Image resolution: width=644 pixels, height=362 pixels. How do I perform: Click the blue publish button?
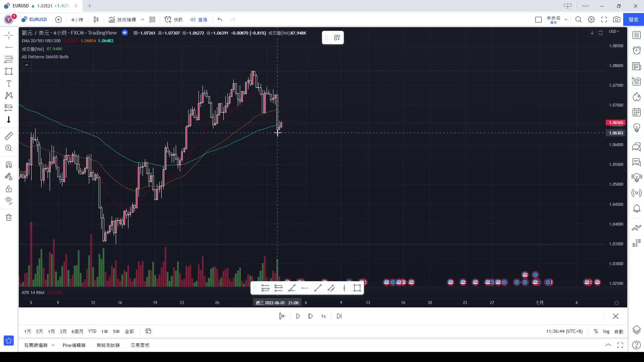pos(633,19)
